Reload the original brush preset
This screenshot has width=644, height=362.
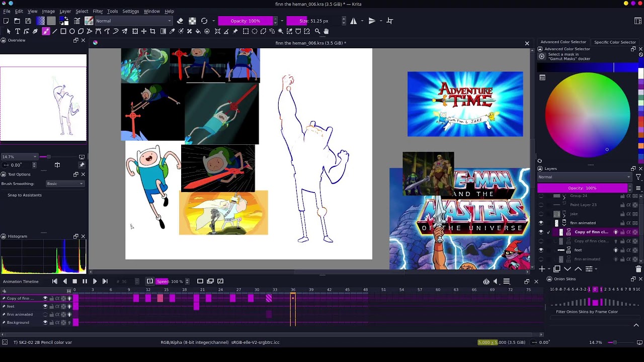click(204, 21)
